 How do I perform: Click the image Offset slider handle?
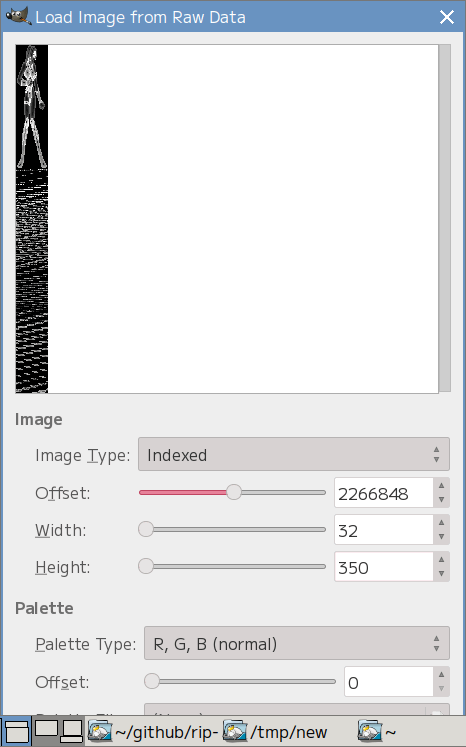click(x=233, y=492)
